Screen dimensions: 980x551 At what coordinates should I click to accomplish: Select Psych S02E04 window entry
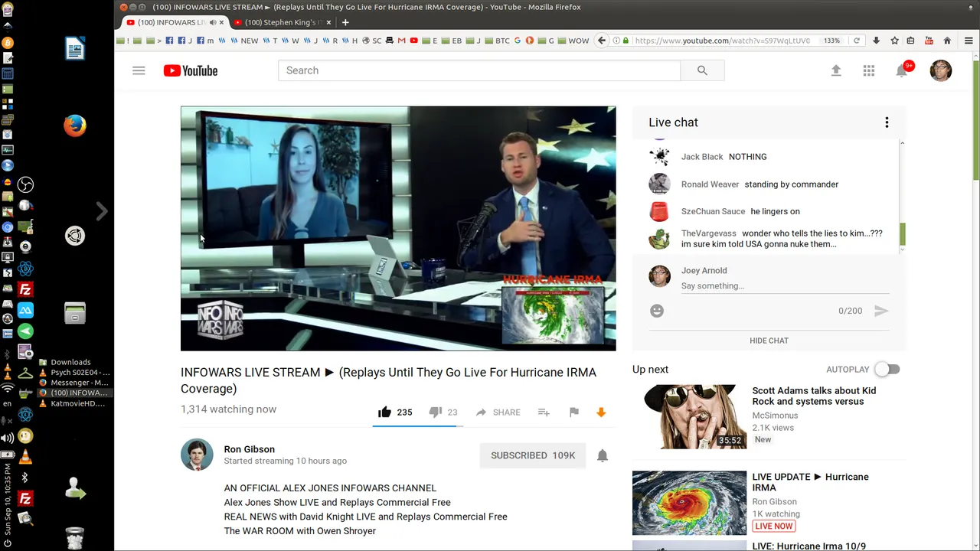74,372
